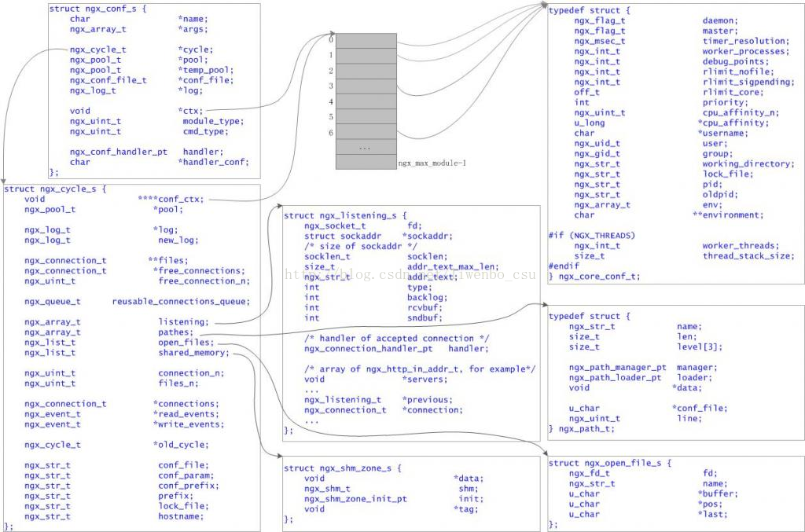Select the gray array cell at index 3
The width and height of the screenshot is (805, 532).
coord(366,86)
